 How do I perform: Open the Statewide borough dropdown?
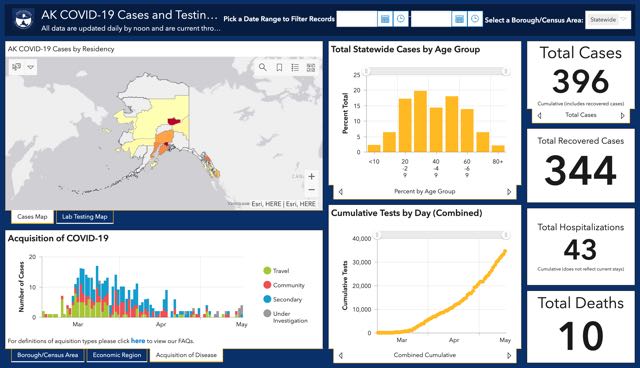pyautogui.click(x=608, y=20)
